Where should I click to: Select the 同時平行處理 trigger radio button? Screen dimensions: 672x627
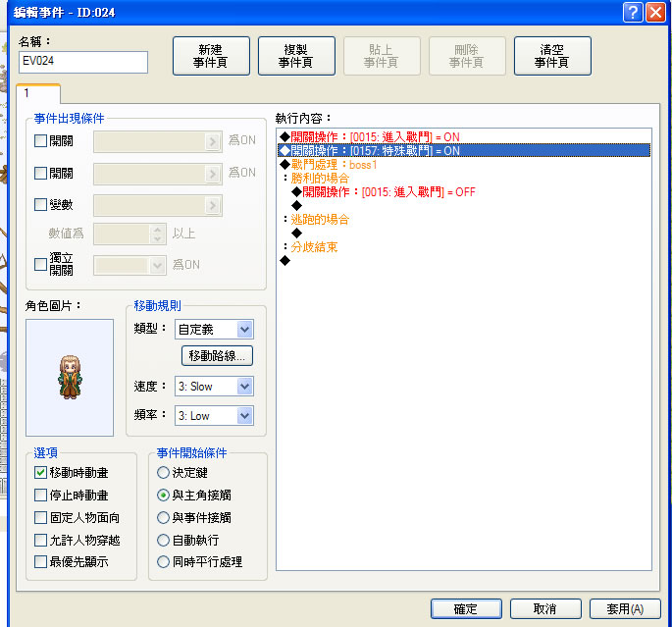tap(163, 561)
